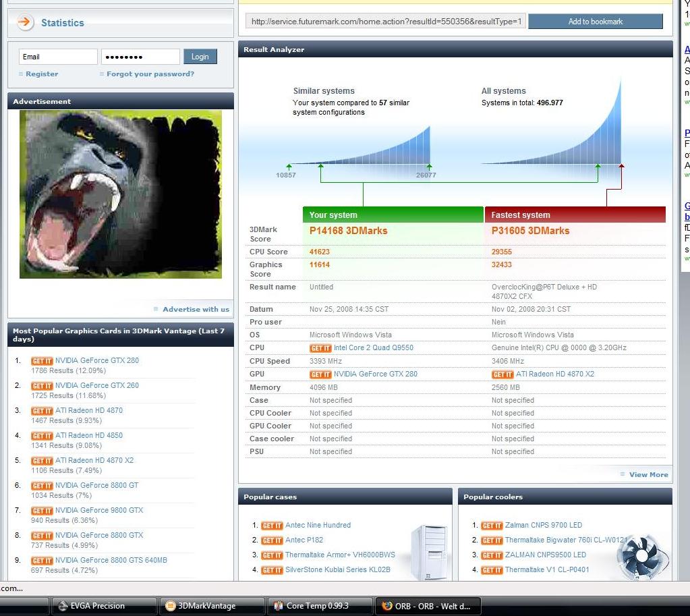The height and width of the screenshot is (616, 690).
Task: Click the Login button
Action: tap(200, 57)
